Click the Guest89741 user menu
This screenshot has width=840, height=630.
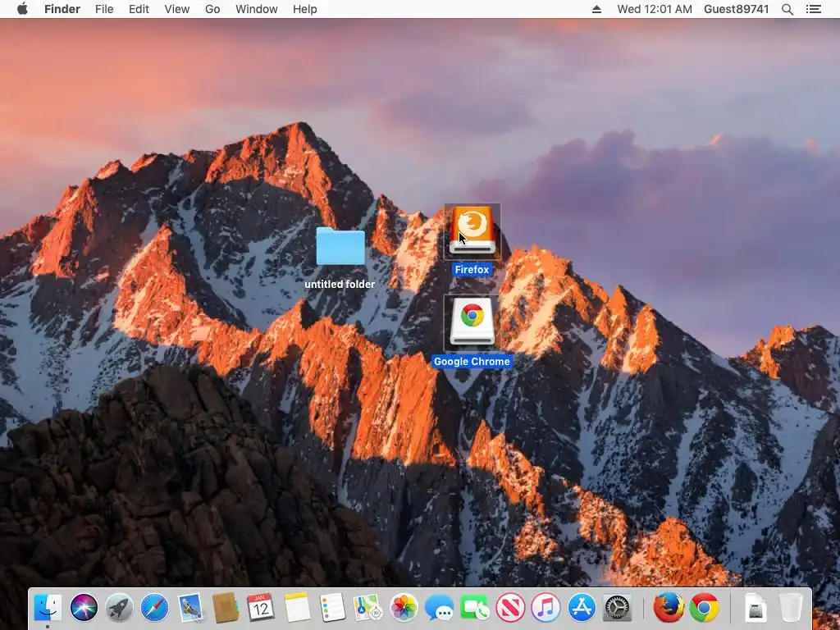(736, 9)
